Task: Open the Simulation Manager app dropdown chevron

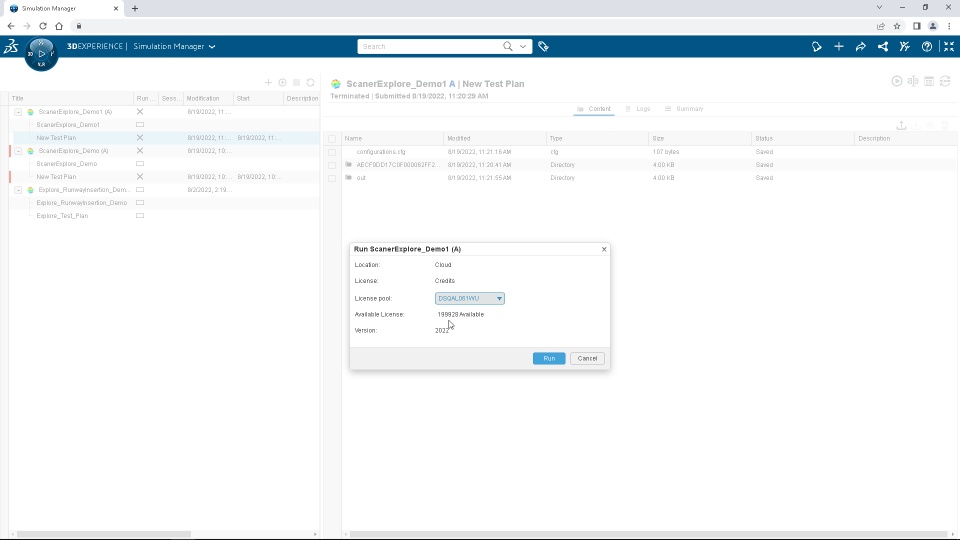Action: click(x=212, y=47)
